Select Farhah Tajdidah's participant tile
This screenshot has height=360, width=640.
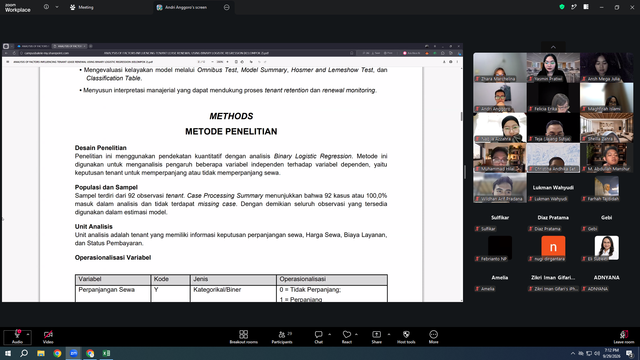click(x=607, y=187)
